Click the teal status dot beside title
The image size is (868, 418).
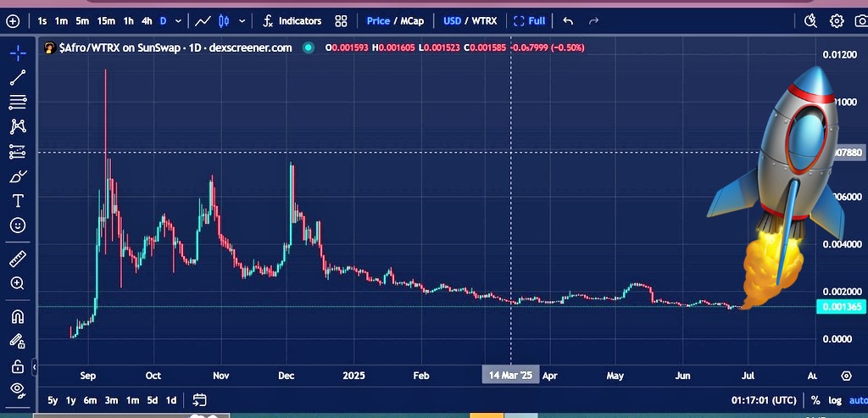click(x=309, y=48)
